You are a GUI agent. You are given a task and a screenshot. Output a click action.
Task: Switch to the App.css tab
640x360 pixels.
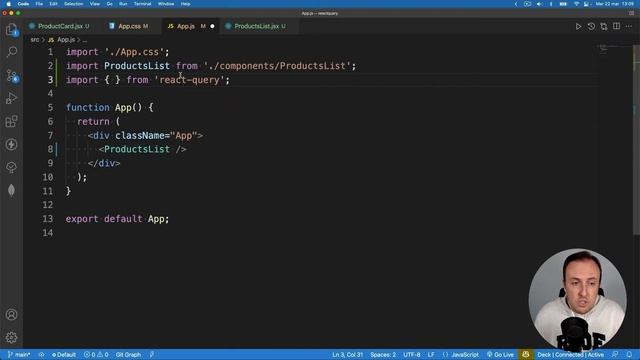131,26
